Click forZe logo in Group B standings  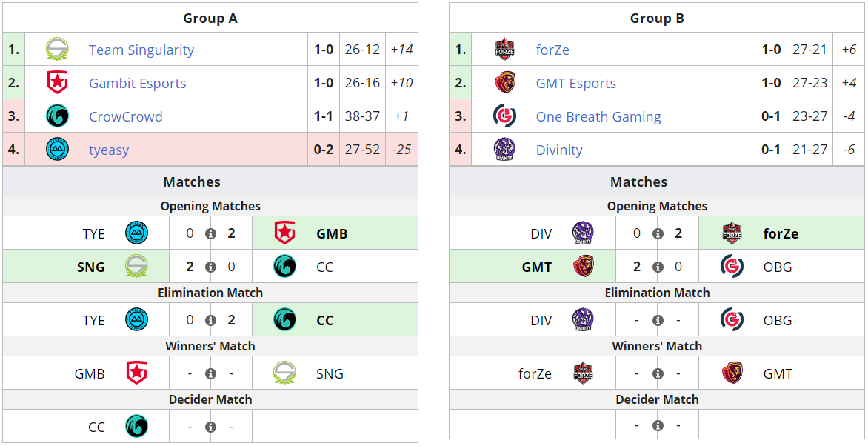(x=504, y=50)
